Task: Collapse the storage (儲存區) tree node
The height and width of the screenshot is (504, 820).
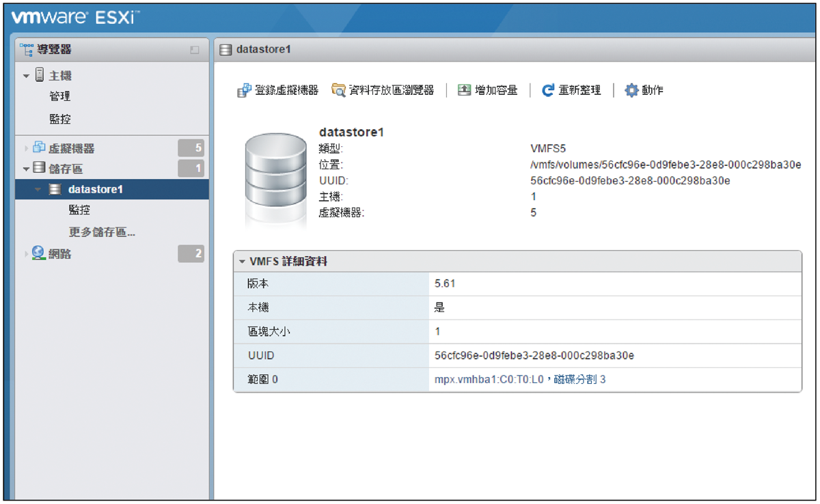Action: click(26, 169)
